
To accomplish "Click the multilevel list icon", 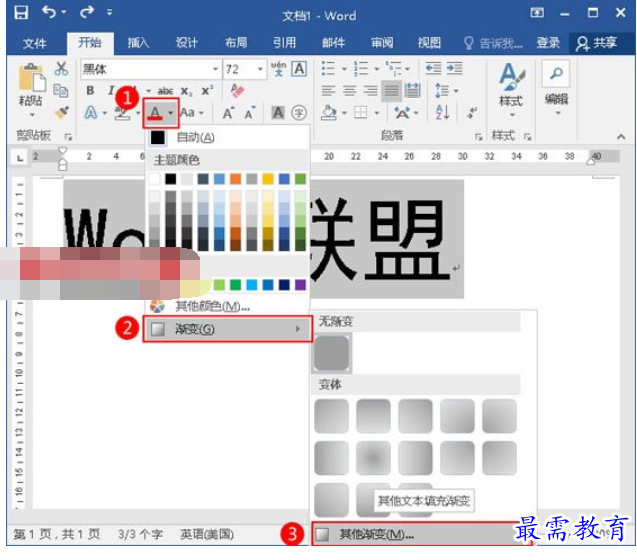I will [x=393, y=68].
